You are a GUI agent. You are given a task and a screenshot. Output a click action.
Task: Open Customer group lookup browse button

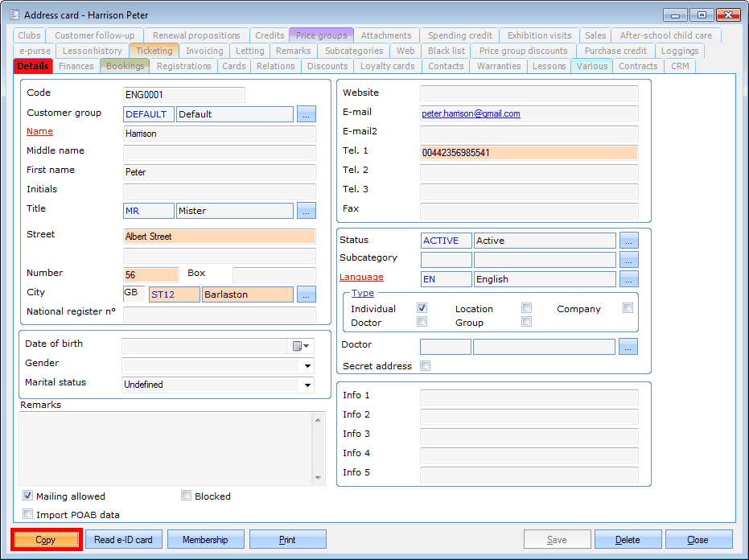[307, 114]
